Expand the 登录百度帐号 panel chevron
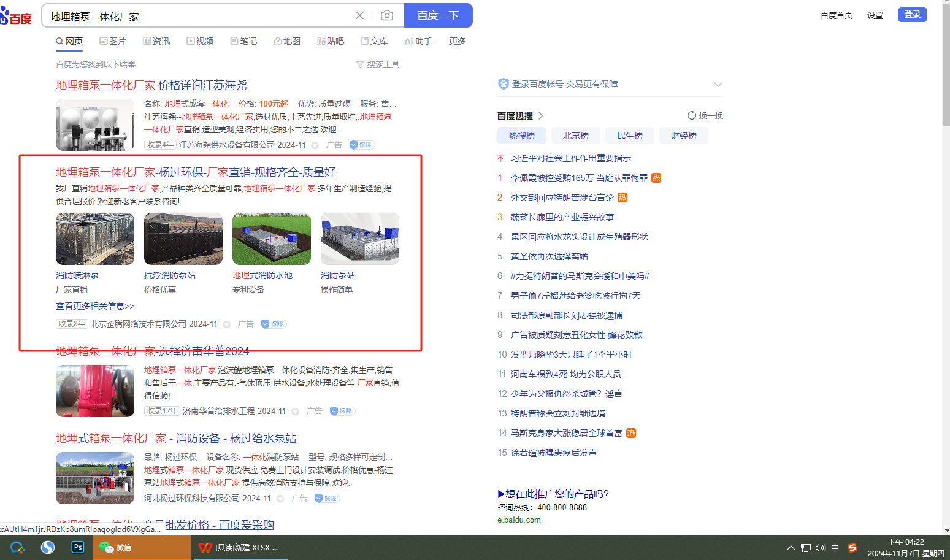 coord(718,84)
